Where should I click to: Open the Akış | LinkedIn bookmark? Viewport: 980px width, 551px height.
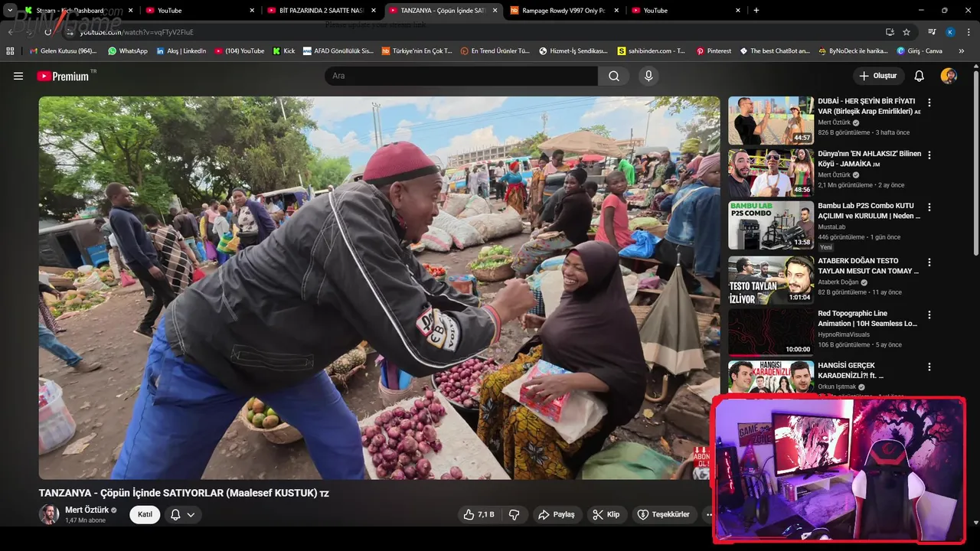pyautogui.click(x=181, y=51)
